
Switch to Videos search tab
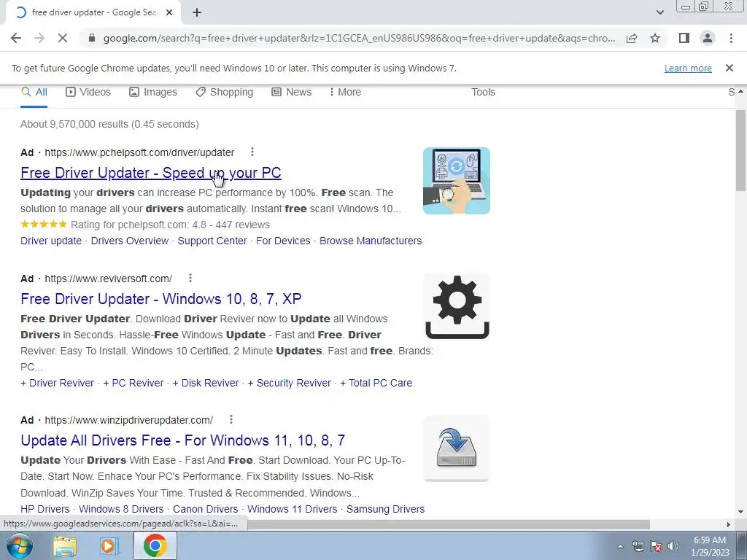pyautogui.click(x=88, y=92)
